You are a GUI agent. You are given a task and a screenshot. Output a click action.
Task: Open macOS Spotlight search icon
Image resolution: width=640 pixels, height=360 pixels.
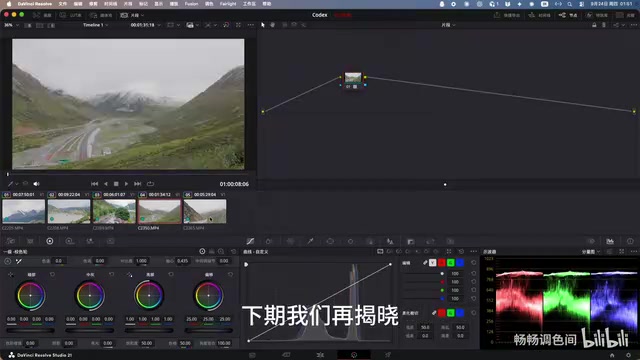click(570, 4)
